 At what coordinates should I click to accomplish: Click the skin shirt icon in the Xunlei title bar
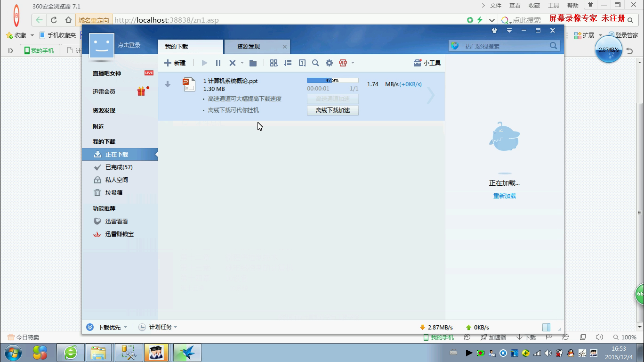494,31
